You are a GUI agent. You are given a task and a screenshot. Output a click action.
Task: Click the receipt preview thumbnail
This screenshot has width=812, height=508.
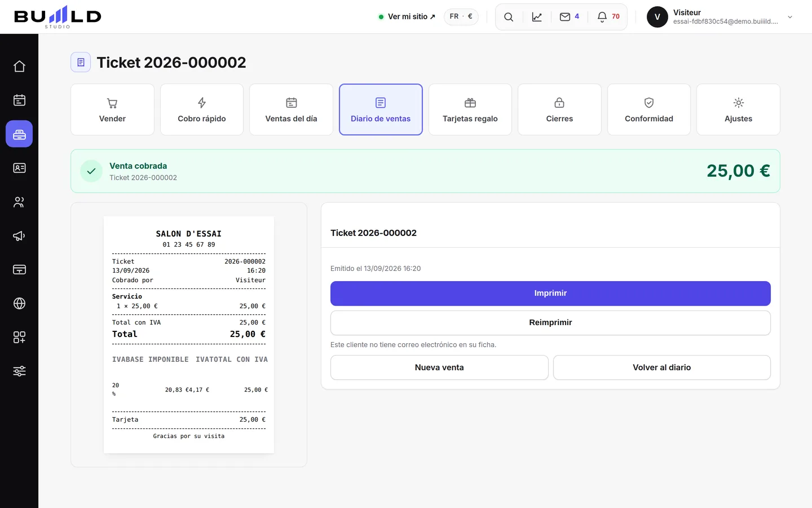pyautogui.click(x=189, y=335)
